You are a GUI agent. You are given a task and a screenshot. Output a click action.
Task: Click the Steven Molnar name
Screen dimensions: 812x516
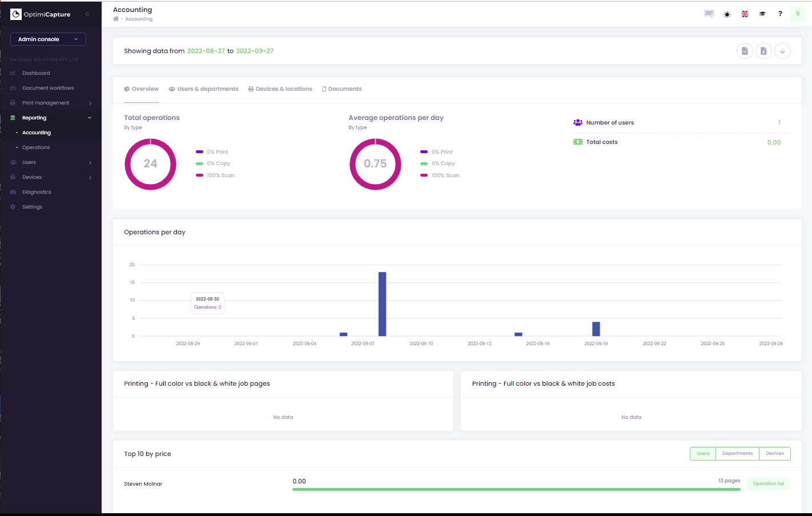pos(143,484)
